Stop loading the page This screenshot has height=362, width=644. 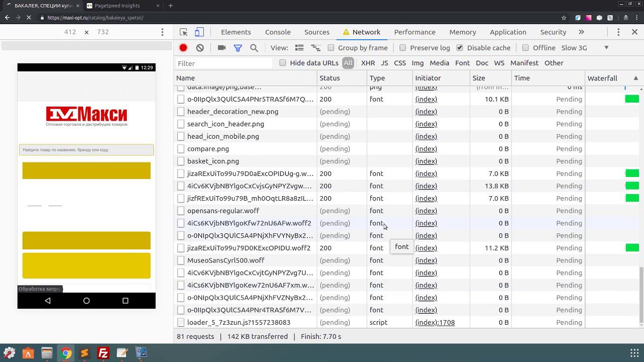tap(29, 18)
